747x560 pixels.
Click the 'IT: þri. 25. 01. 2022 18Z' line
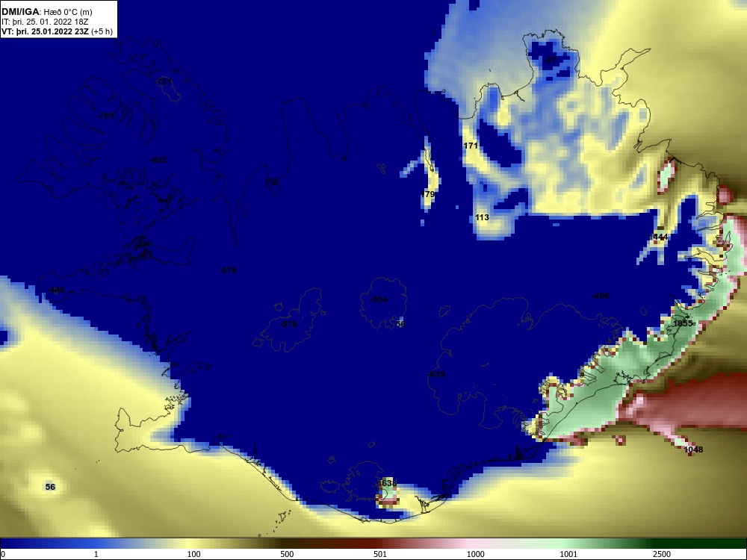(x=46, y=22)
